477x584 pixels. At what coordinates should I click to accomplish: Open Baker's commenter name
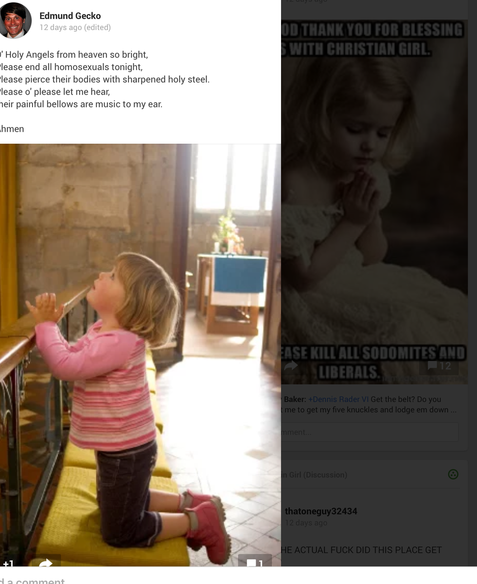(x=295, y=399)
